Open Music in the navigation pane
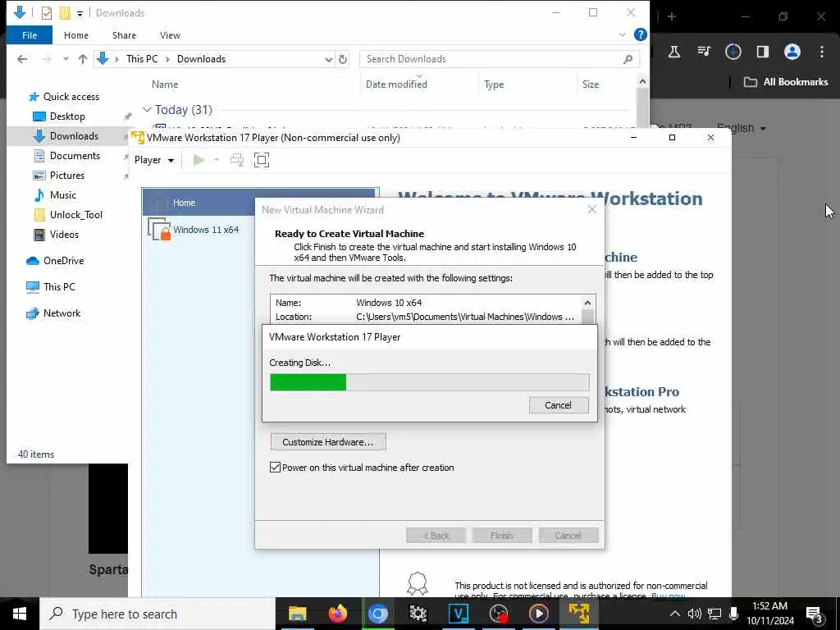The width and height of the screenshot is (840, 630). click(62, 195)
